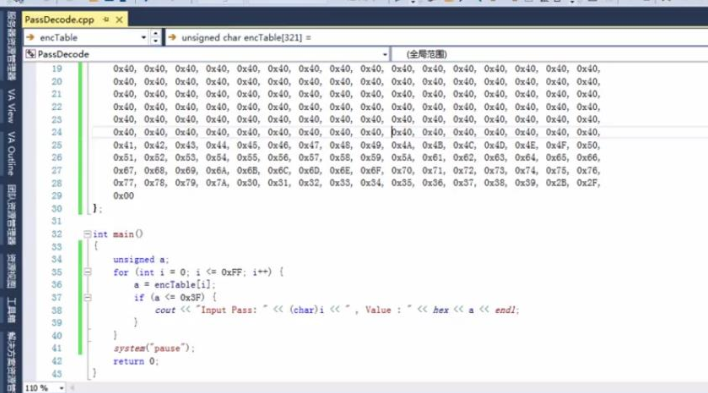The height and width of the screenshot is (393, 708).
Task: Click the cout keyword on line 38
Action: tap(165, 310)
